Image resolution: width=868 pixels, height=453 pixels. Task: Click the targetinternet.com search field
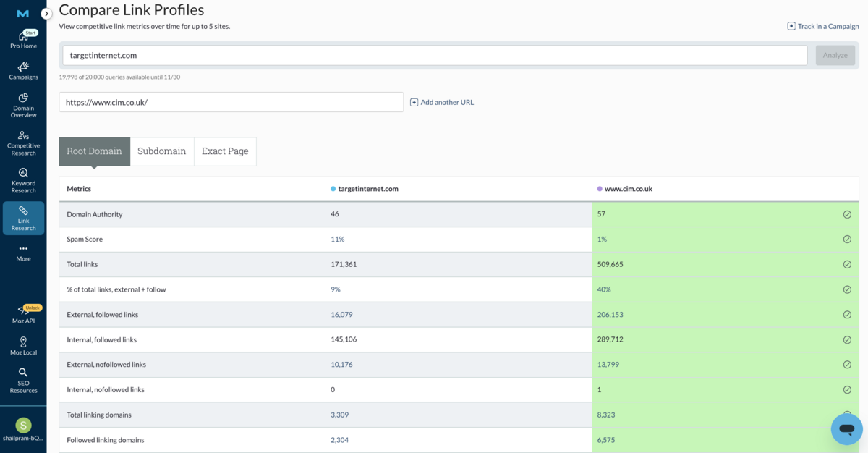435,55
